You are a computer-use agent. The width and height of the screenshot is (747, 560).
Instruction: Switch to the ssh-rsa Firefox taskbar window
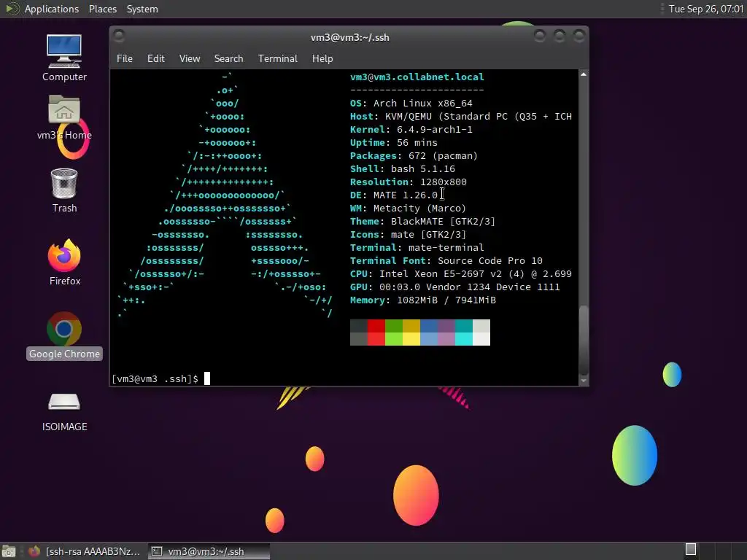tap(85, 551)
